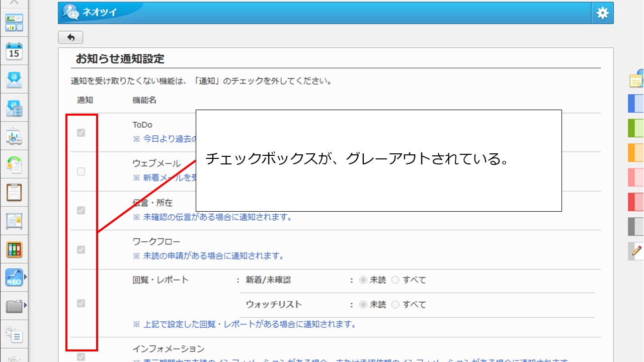
Task: Open the clipboard icon in sidebar
Action: tap(14, 192)
